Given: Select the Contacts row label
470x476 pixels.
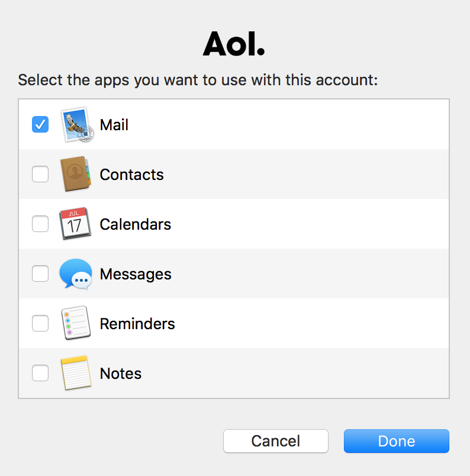Looking at the screenshot, I should click(131, 175).
